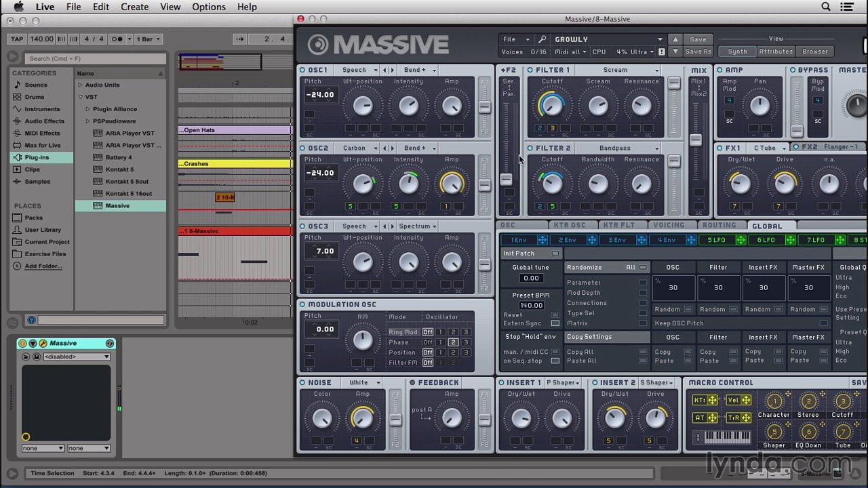The width and height of the screenshot is (868, 488).
Task: Open the Max for Live category
Action: pyautogui.click(x=43, y=145)
